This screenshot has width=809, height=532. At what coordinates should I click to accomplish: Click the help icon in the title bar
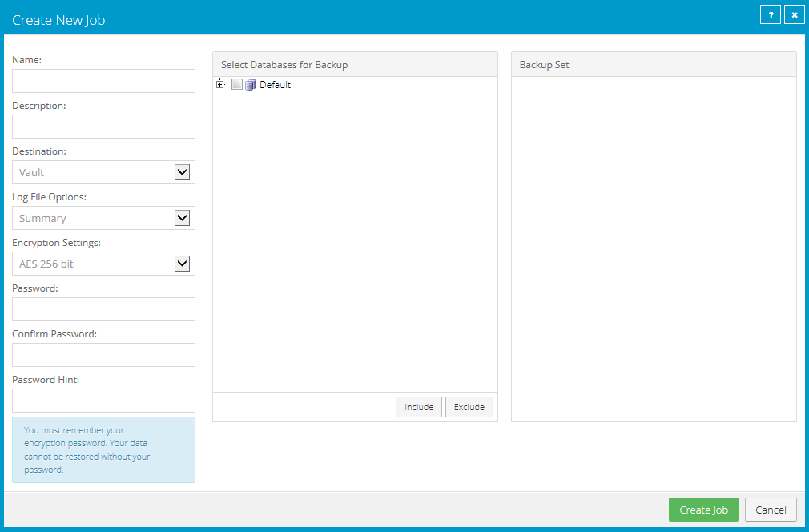coord(770,14)
